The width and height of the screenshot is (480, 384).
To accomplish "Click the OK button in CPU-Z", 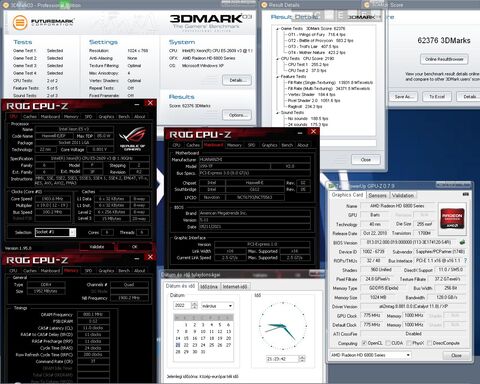I will [x=135, y=247].
